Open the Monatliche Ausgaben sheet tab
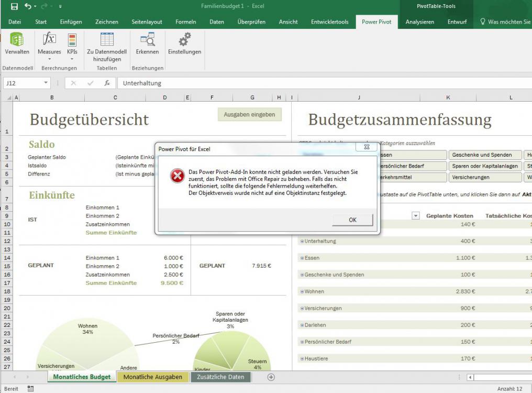 (153, 377)
